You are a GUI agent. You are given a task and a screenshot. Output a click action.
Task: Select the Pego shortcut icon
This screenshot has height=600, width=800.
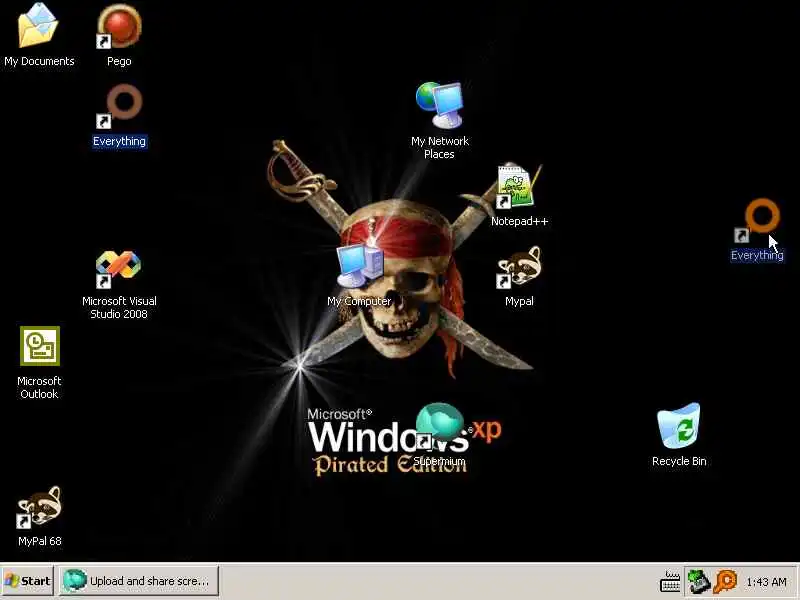(x=119, y=27)
